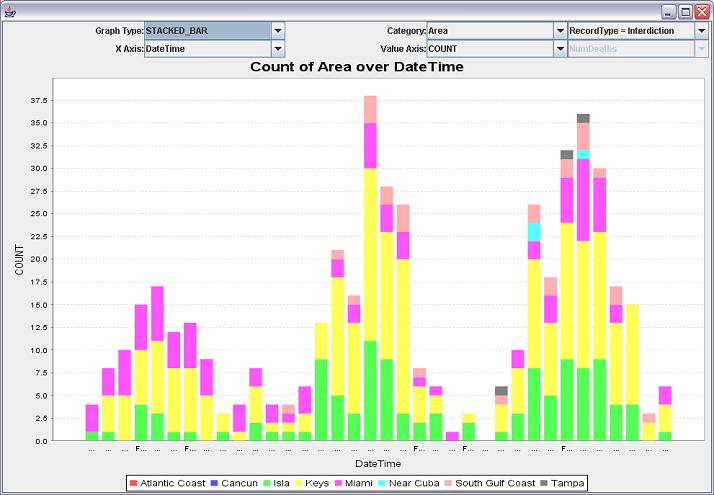Screen dimensions: 714x495
Task: Click the chart title Count of Area over DateTime
Action: click(357, 67)
